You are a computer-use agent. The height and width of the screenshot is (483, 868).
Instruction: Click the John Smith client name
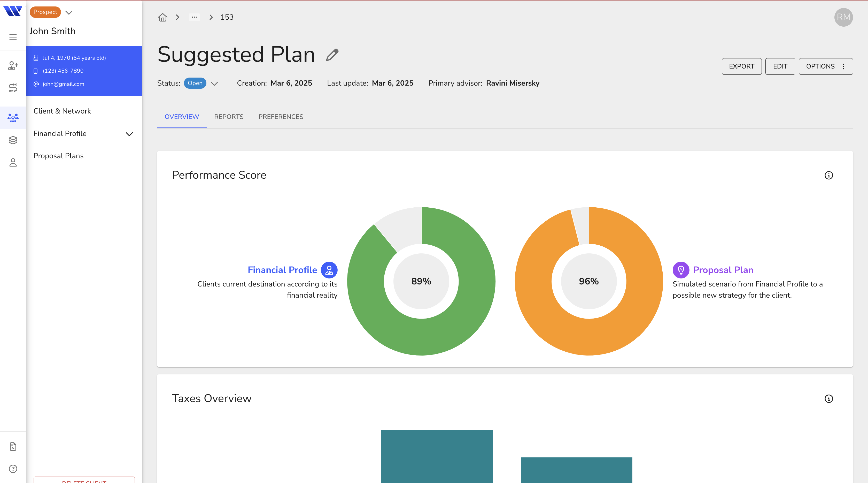pyautogui.click(x=52, y=31)
